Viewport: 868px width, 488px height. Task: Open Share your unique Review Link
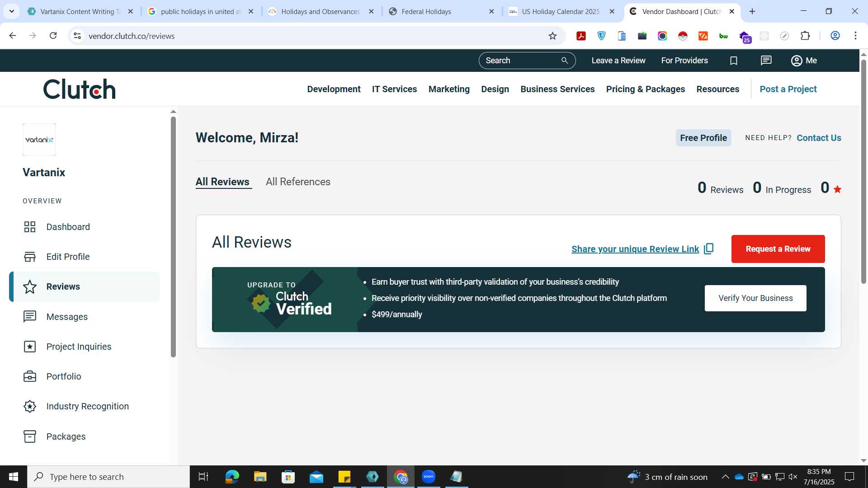point(635,249)
